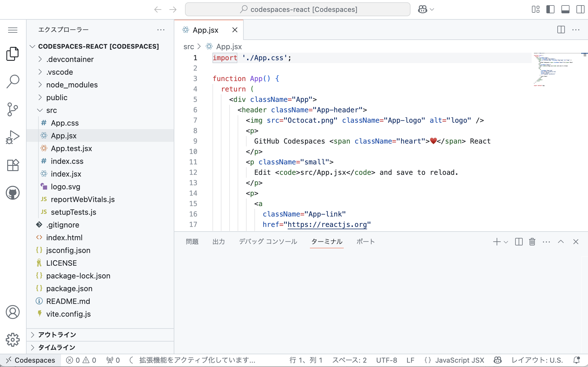Toggle the bottom panel visibility

point(565,10)
